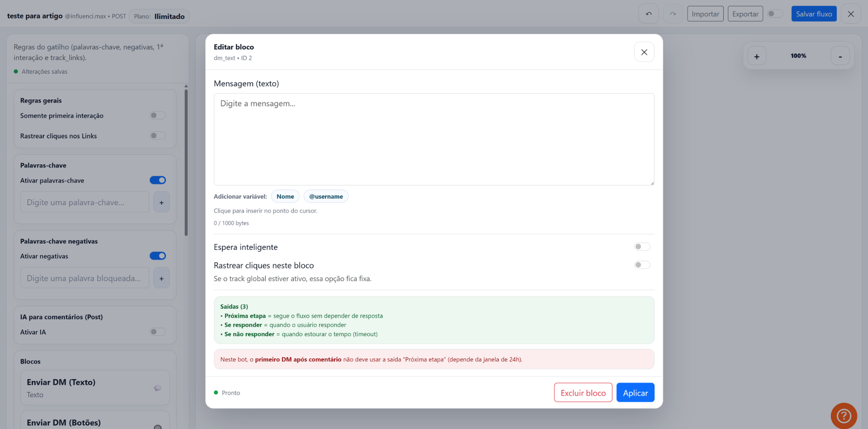Toggle Rastrear cliques neste bloco
This screenshot has height=429, width=868.
pyautogui.click(x=642, y=265)
